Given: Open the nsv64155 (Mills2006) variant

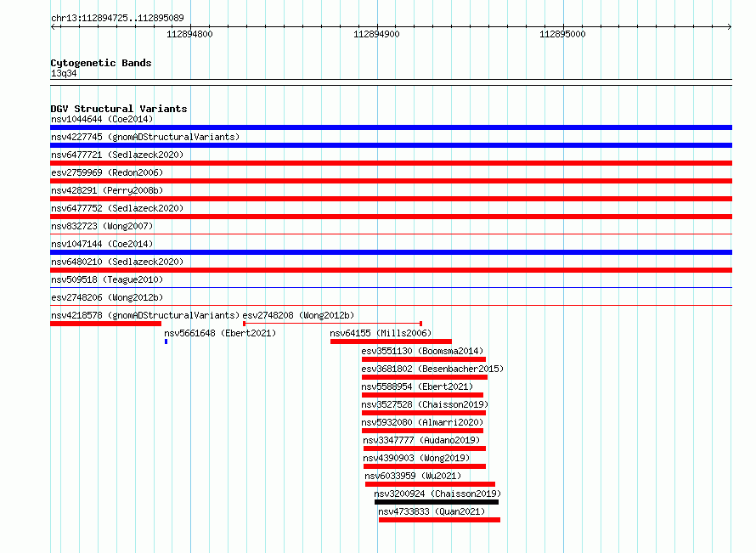Looking at the screenshot, I should 381,333.
